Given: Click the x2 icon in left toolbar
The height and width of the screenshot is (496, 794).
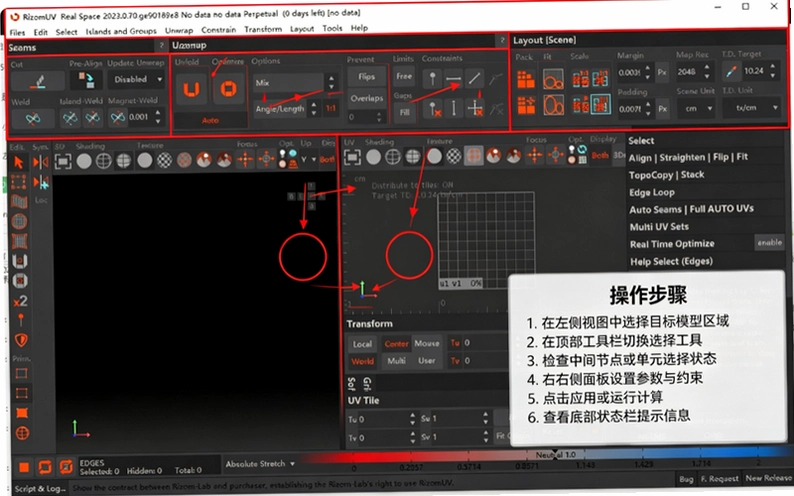Looking at the screenshot, I should [20, 302].
